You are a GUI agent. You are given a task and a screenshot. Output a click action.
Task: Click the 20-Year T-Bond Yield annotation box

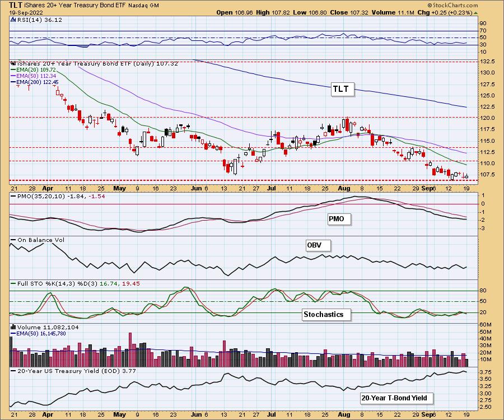[396, 398]
